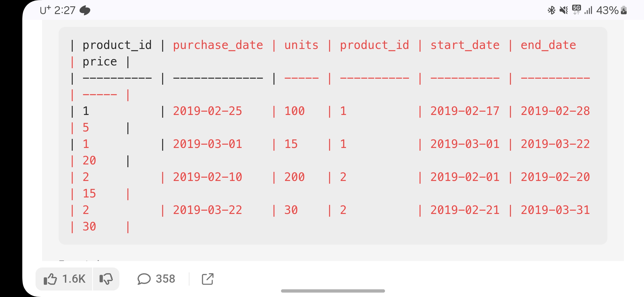The image size is (644, 297).
Task: Click the end_date column header
Action: tap(548, 45)
